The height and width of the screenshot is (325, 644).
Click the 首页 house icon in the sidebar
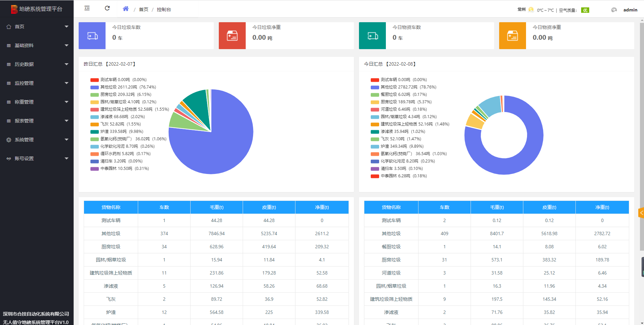(x=9, y=27)
